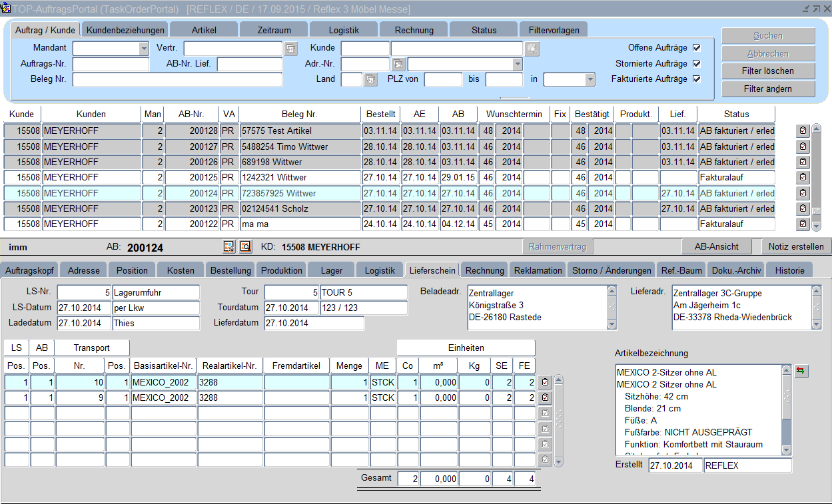Click red-green arrows icon by Artikelbezeichnung
Image resolution: width=832 pixels, height=504 pixels.
(x=801, y=372)
